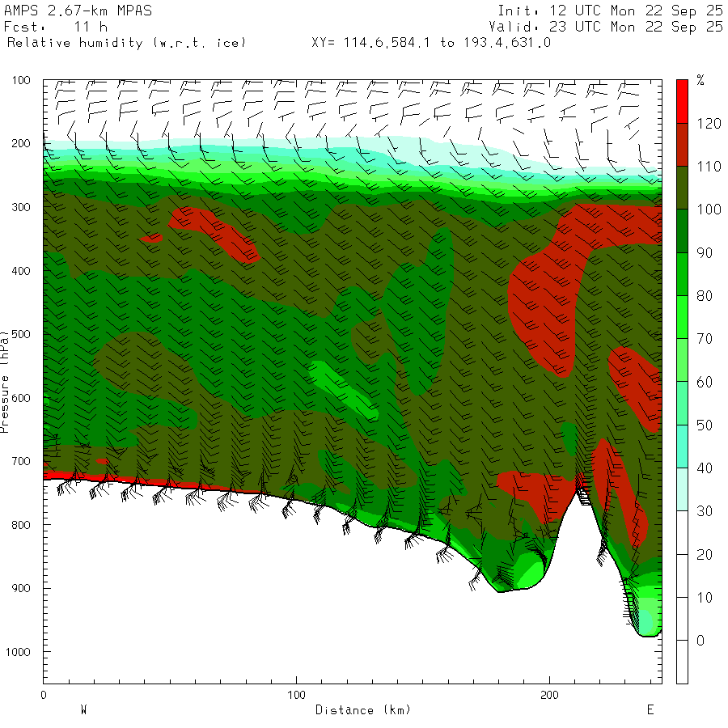Viewport: 728px width, 728px height.
Task: Click the "E" east endpoint label
Action: [650, 709]
